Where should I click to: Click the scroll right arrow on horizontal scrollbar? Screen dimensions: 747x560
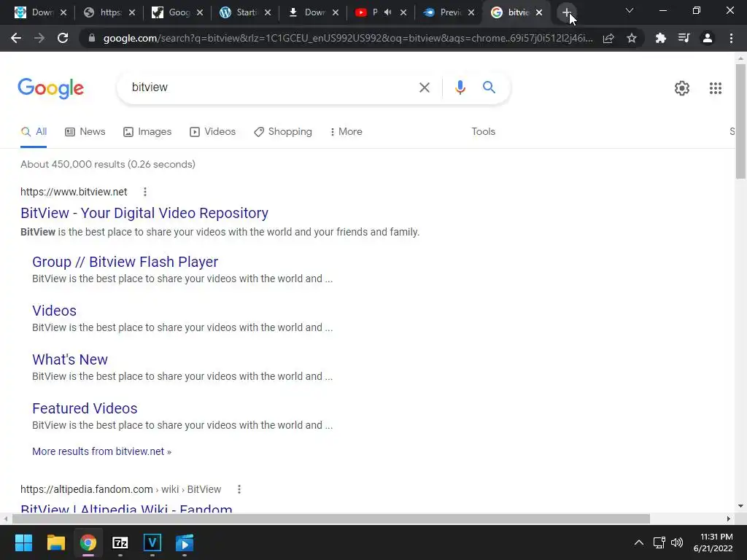pos(729,518)
